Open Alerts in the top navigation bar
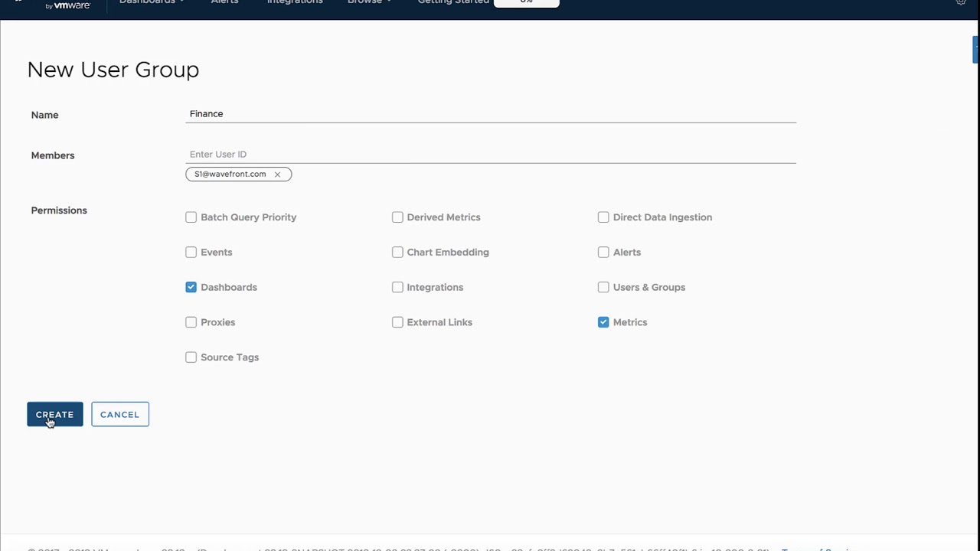This screenshot has width=980, height=551. (224, 2)
